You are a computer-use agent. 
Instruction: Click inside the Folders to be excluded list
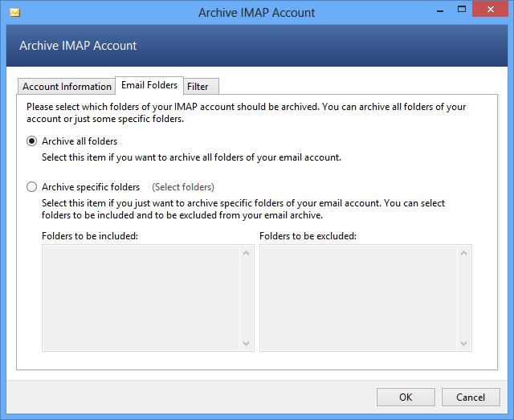(359, 298)
